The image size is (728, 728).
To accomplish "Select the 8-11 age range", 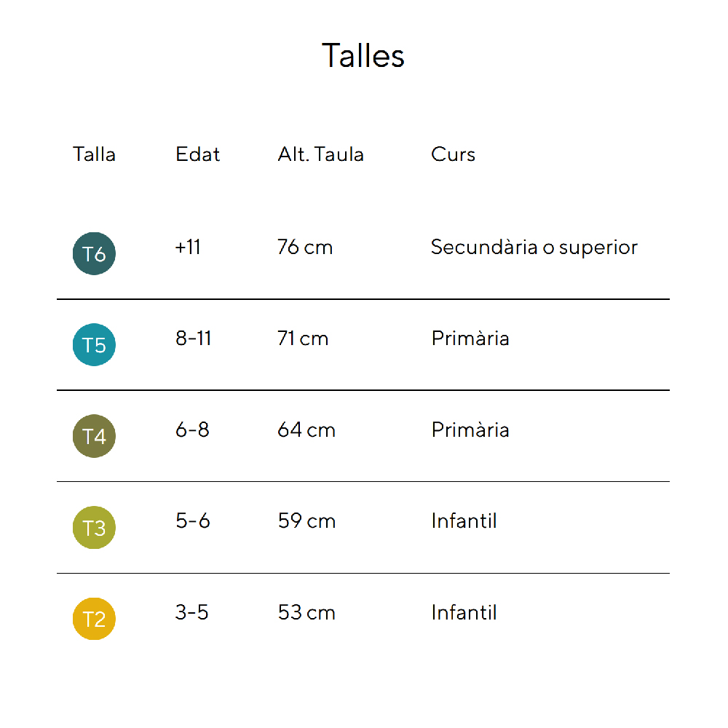I will [193, 339].
